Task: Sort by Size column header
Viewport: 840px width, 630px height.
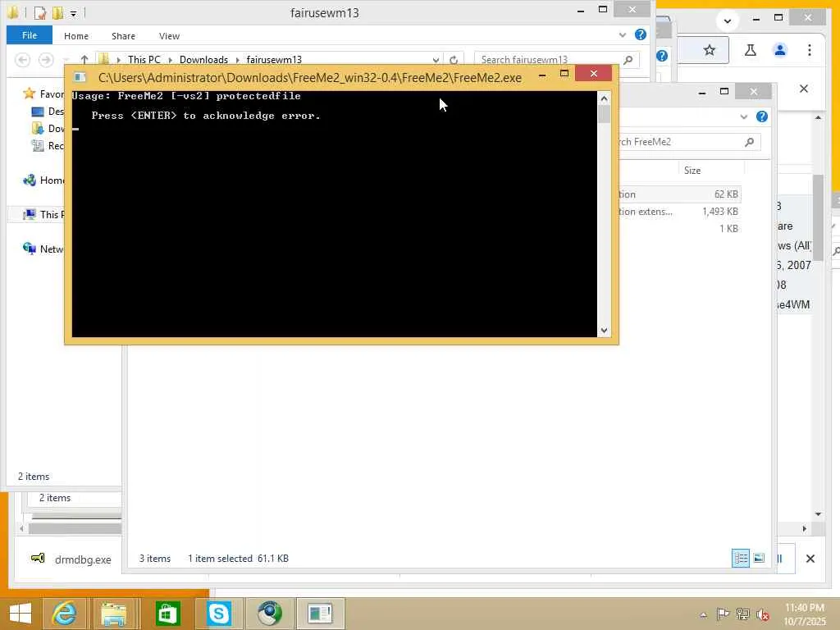Action: [x=692, y=171]
